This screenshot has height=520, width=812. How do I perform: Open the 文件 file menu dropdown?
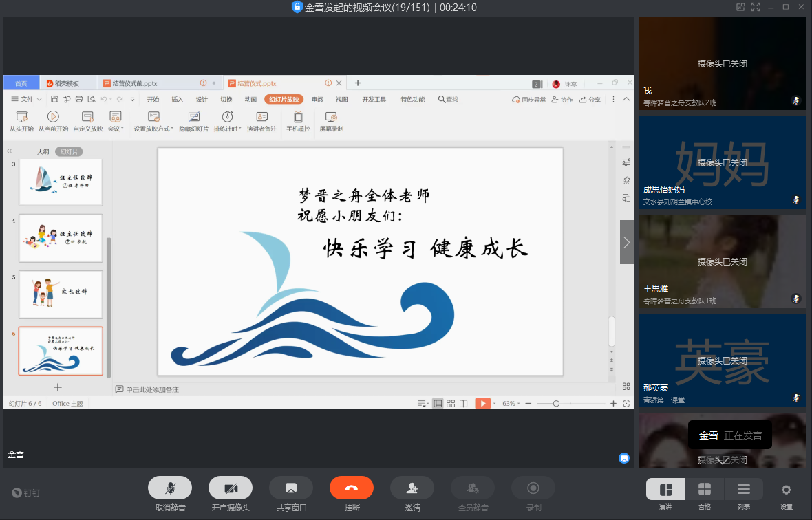[26, 99]
